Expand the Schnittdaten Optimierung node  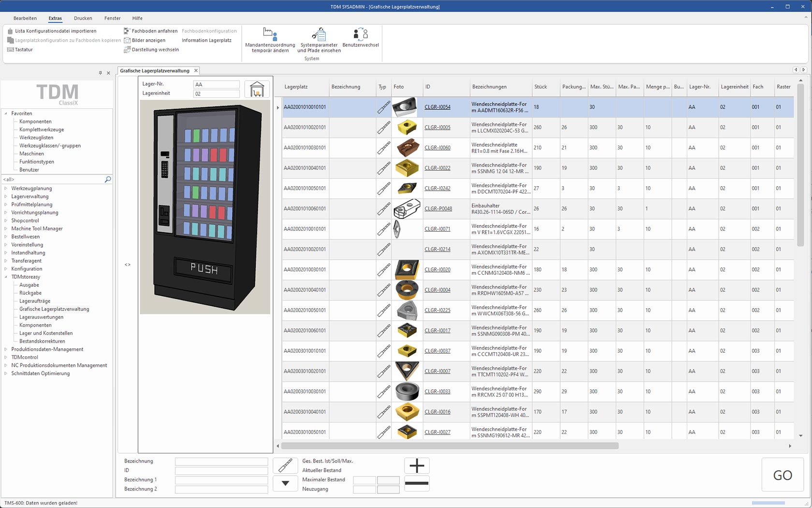coord(6,374)
